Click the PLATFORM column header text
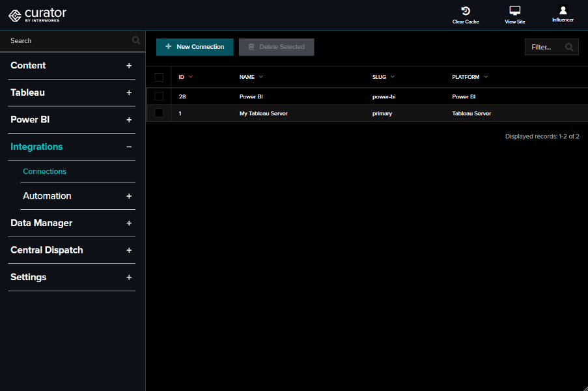 click(x=466, y=77)
